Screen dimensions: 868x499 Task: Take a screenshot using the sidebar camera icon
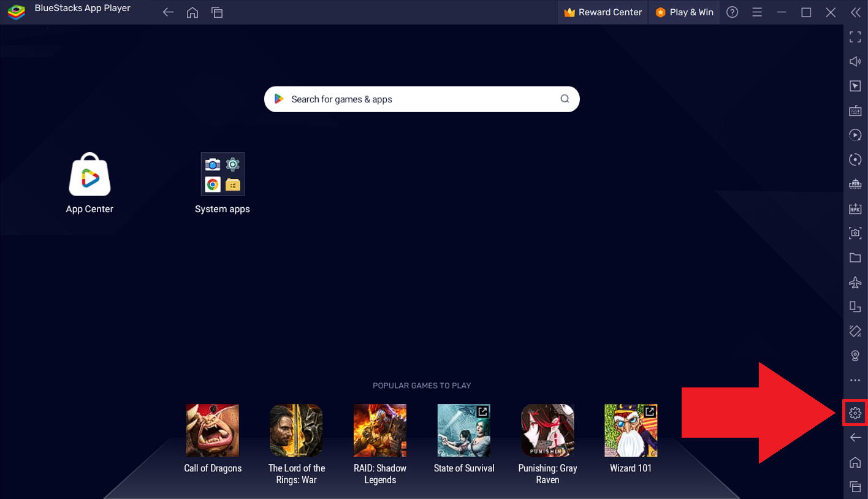click(855, 233)
